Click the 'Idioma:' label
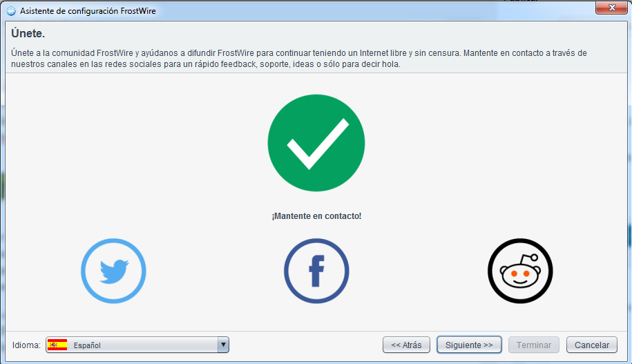Viewport: 632px width, 364px height. point(26,345)
